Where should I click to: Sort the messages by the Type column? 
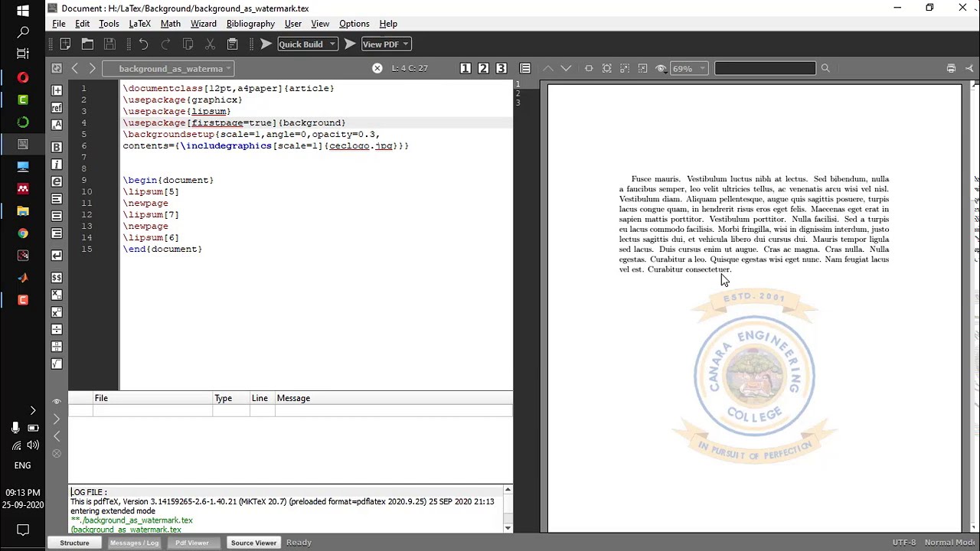coord(231,398)
